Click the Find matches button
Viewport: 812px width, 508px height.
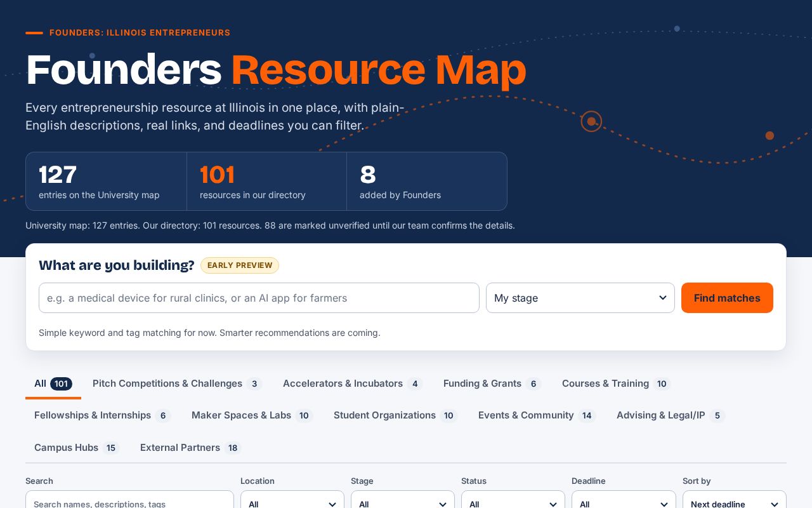(727, 298)
